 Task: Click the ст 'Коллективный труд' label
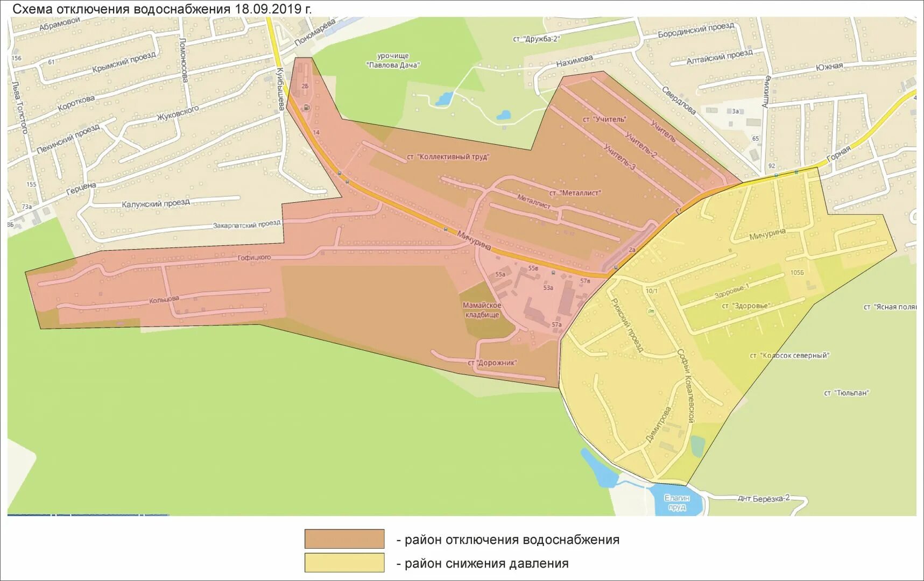click(448, 157)
